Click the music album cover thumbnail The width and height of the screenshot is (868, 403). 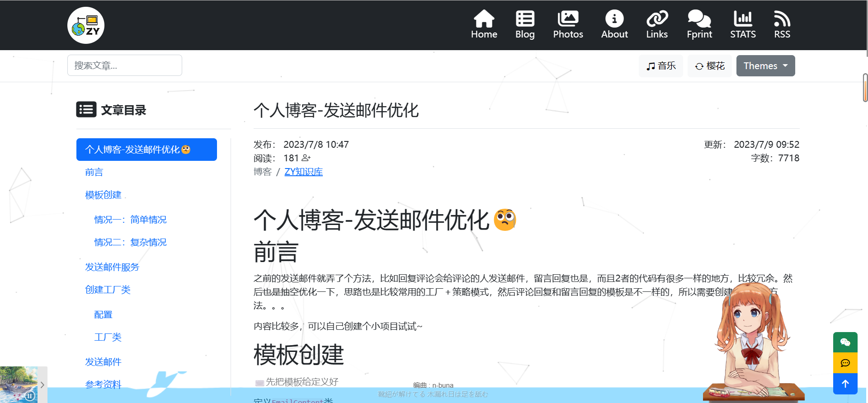(19, 384)
